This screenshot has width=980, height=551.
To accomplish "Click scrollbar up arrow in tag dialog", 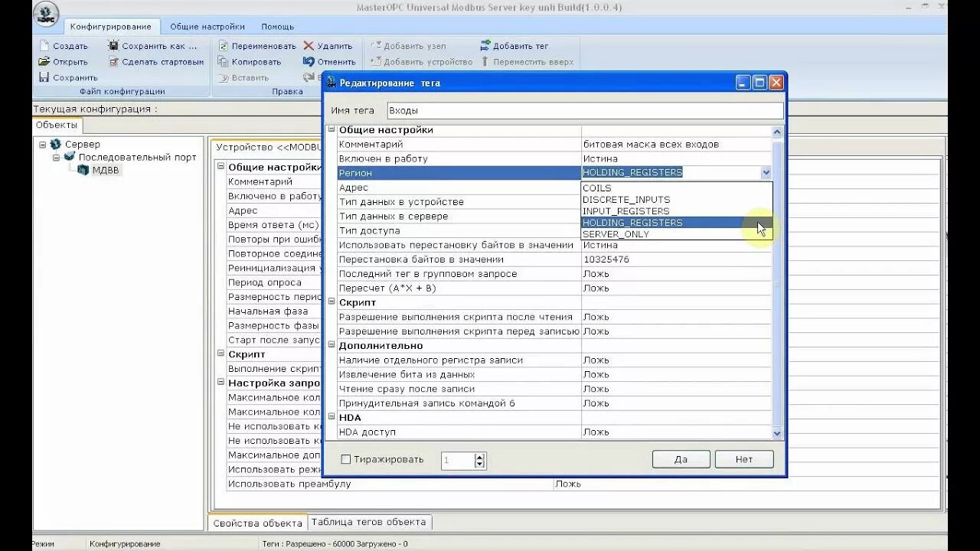I will pyautogui.click(x=777, y=130).
